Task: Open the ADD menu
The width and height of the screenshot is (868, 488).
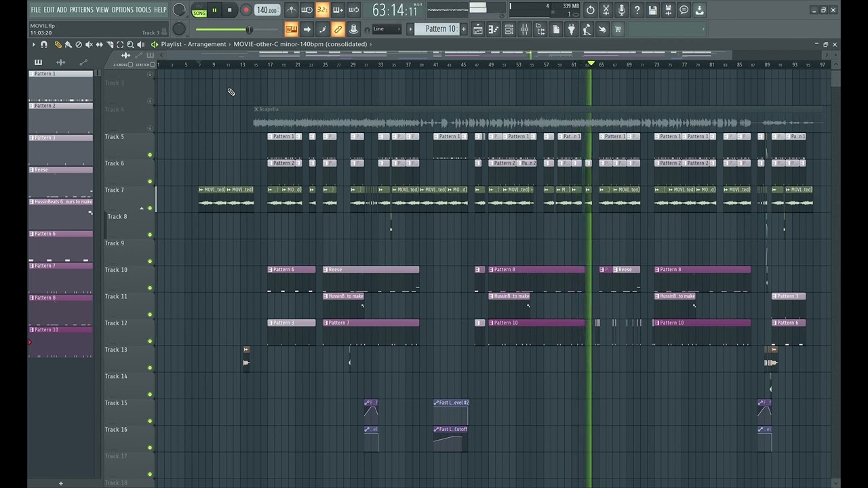Action: 62,10
